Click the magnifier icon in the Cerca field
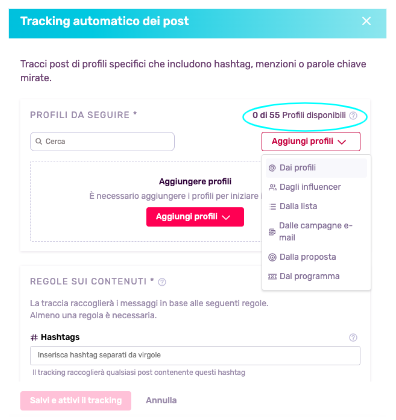 tap(39, 141)
